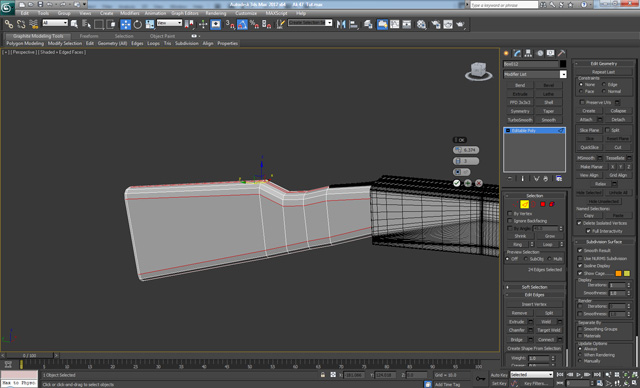Select Edge constraint radio button
Image resolution: width=640 pixels, height=388 pixels.
click(x=604, y=84)
